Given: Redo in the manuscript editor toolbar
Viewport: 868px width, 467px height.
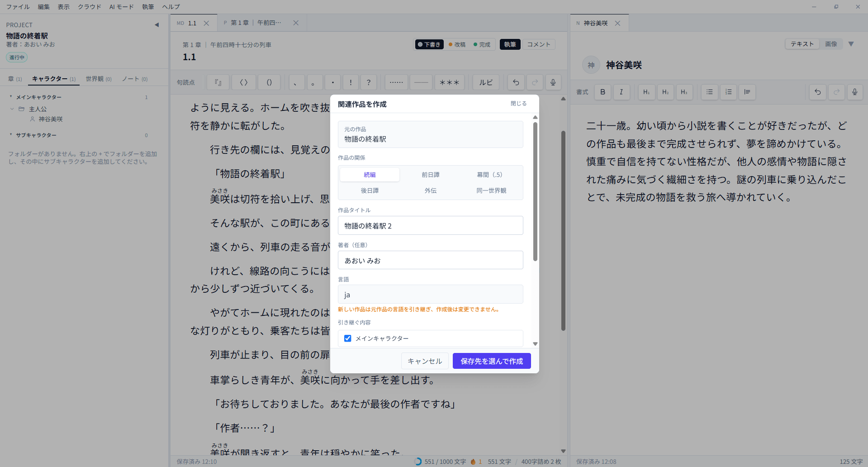Looking at the screenshot, I should (x=535, y=82).
